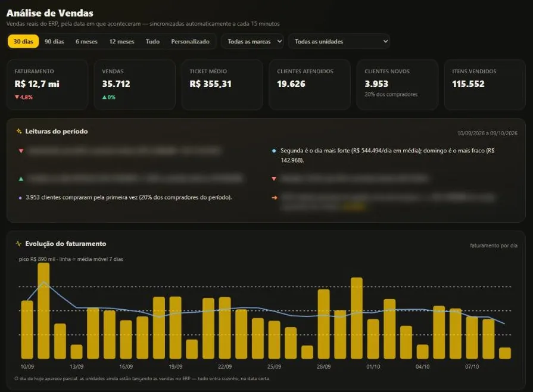Screen dimensions: 533x392
Task: Open the Itens Vendidos 115.552 card
Action: [485, 85]
